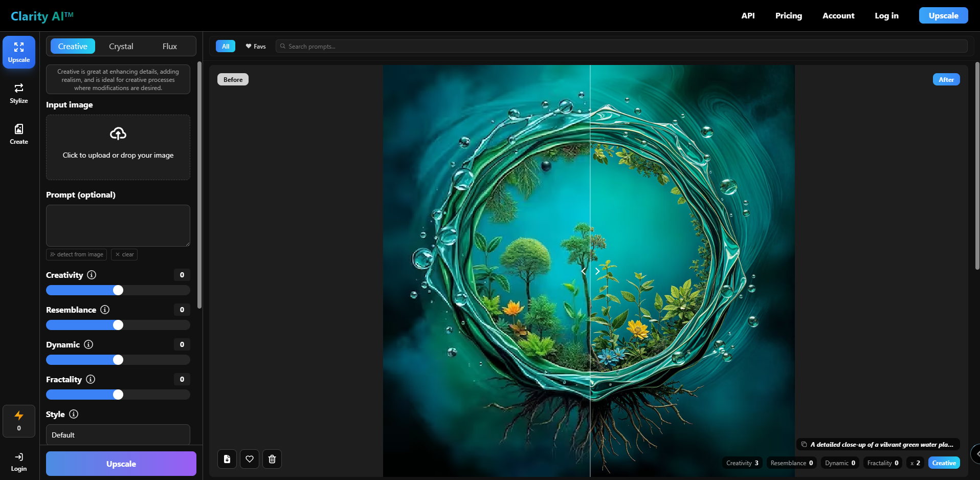Click the Creative model tag under image
Screen dimensions: 980x480
944,463
